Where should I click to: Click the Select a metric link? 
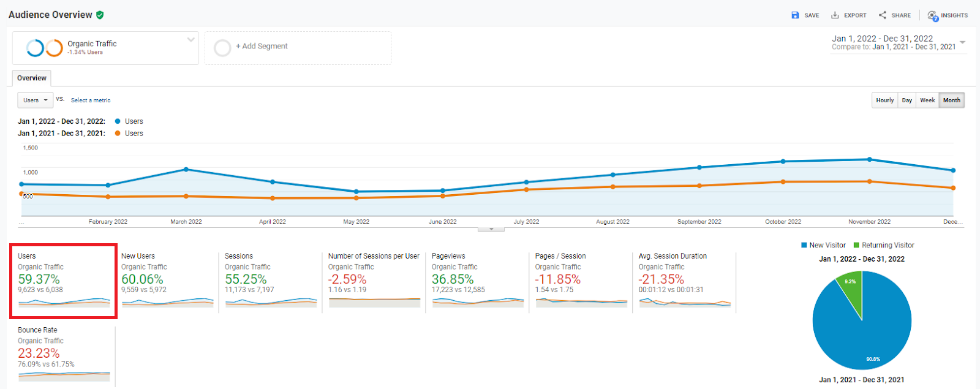(91, 100)
